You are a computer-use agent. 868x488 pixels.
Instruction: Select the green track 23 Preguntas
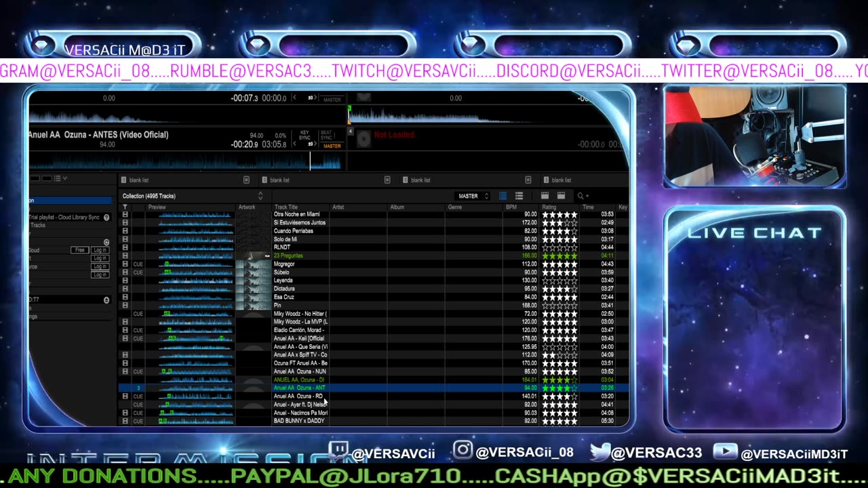pos(288,256)
